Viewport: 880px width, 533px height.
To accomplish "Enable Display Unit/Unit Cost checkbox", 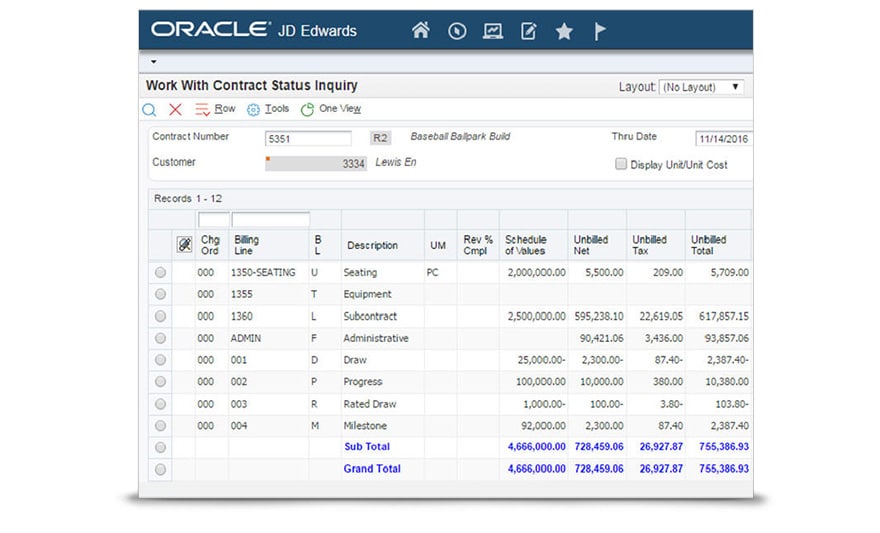I will pyautogui.click(x=621, y=164).
